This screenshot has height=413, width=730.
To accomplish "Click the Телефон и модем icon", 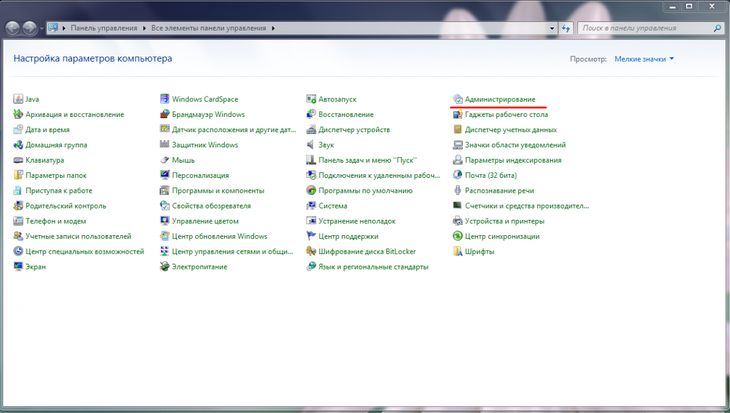I will point(18,221).
